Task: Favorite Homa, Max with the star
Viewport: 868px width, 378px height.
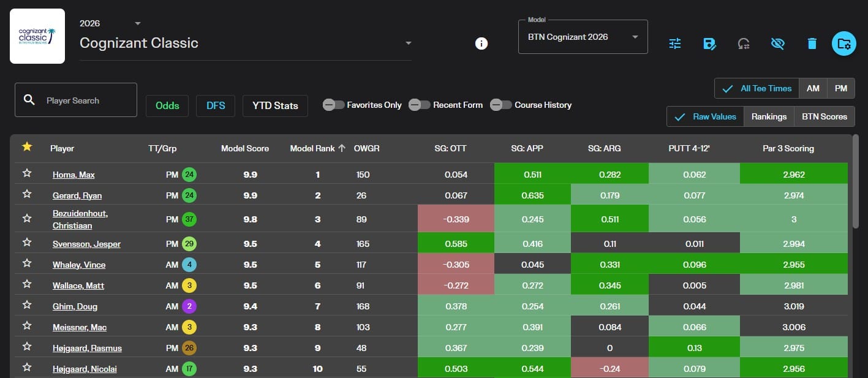Action: click(x=27, y=174)
